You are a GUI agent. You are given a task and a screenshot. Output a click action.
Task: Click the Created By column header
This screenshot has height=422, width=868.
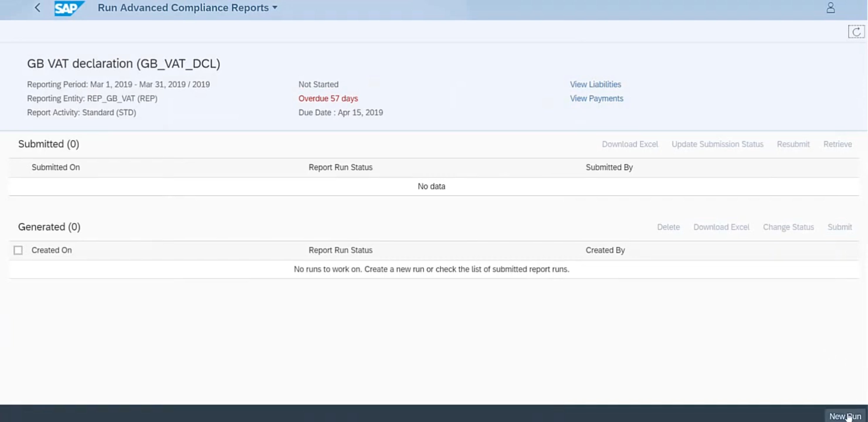(605, 250)
